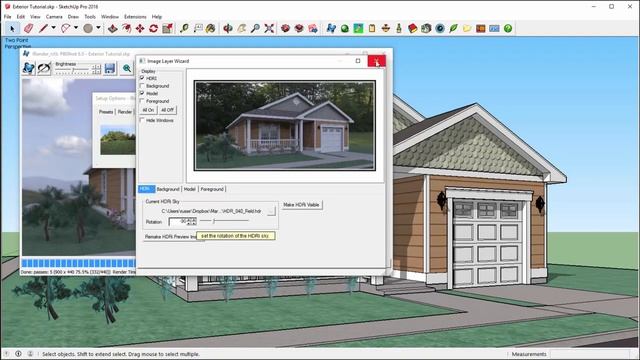This screenshot has height=360, width=640.
Task: Pick the Scale tool
Action: point(167,28)
